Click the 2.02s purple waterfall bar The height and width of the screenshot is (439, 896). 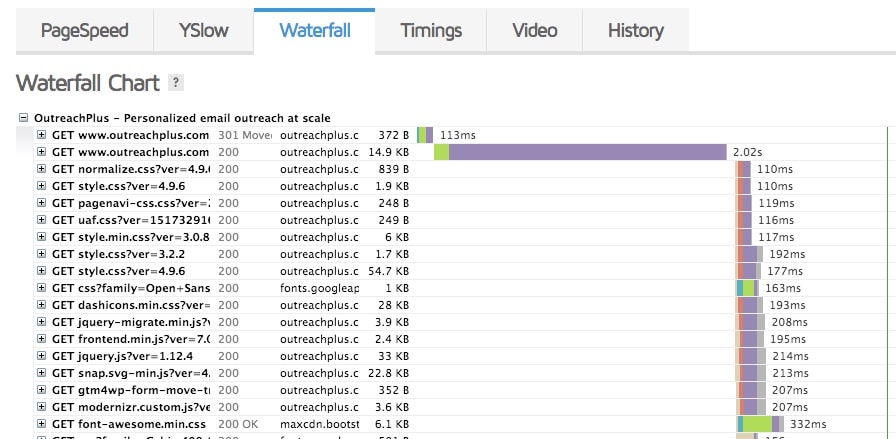(x=587, y=152)
